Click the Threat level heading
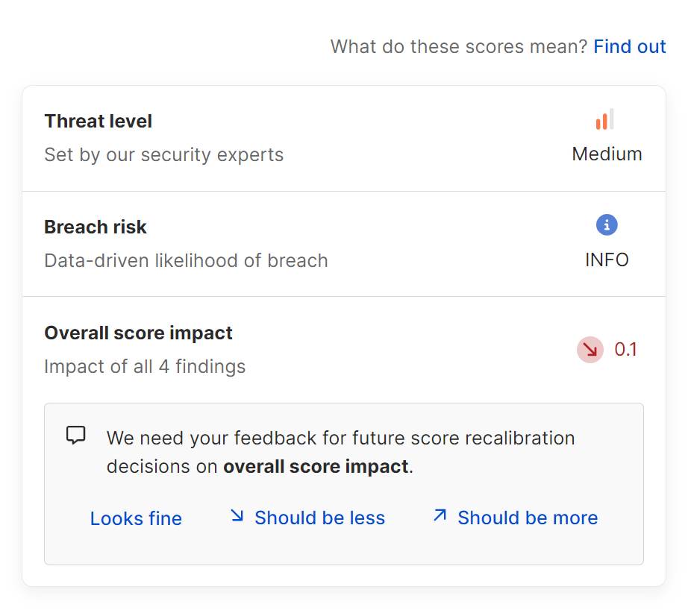 click(x=99, y=121)
